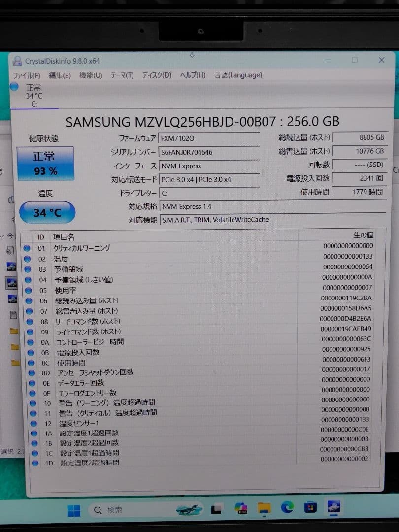Select the row 0C 使用時間
The height and width of the screenshot is (532, 399).
[x=200, y=362]
